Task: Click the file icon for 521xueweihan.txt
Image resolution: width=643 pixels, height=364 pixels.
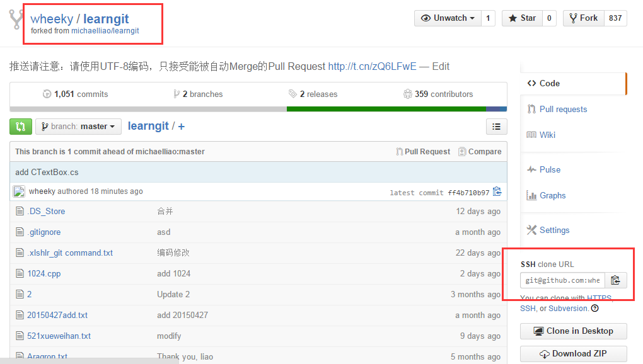Action: point(20,336)
